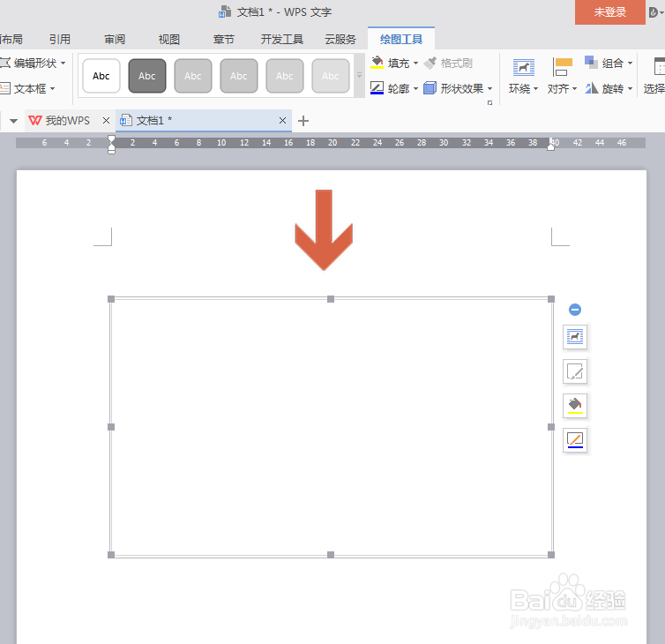Switch to 云服务 tab
The image size is (665, 644).
click(x=340, y=40)
